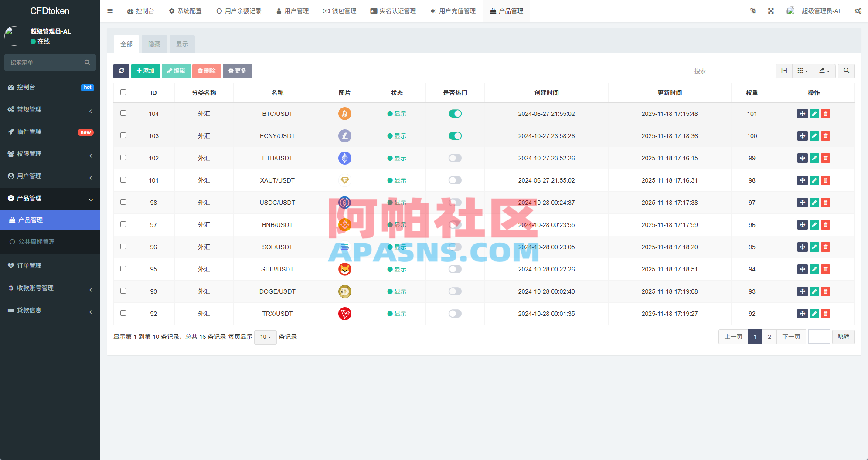Click the search icon in sidebar menu search
Viewport: 868px width, 460px height.
click(87, 62)
